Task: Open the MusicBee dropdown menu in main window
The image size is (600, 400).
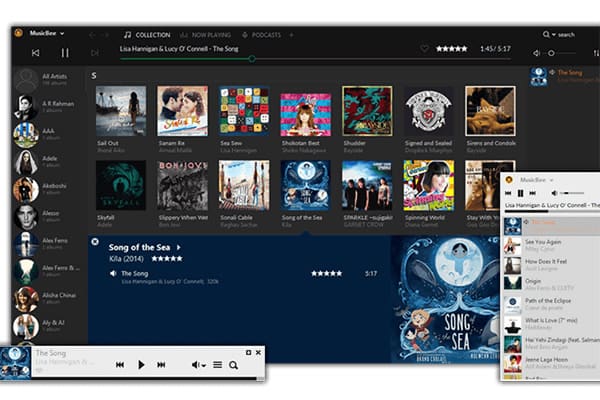Action: pyautogui.click(x=47, y=33)
